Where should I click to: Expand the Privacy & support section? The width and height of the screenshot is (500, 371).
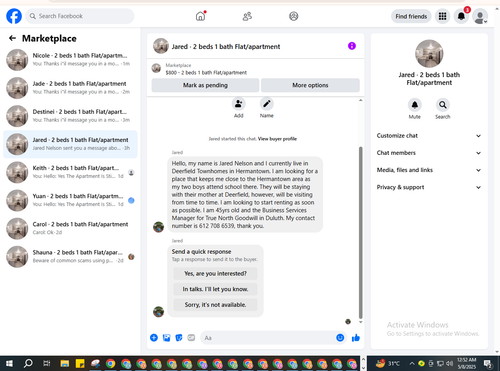click(429, 187)
